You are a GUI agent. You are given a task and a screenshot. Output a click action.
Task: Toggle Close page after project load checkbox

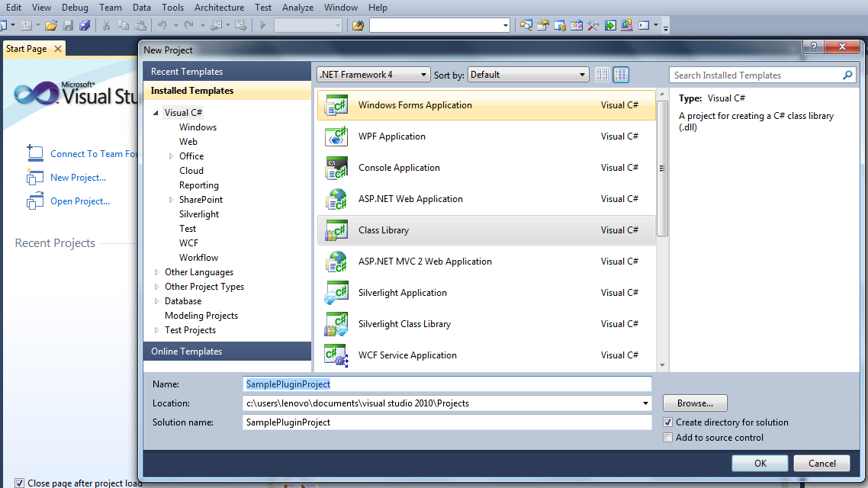(19, 483)
